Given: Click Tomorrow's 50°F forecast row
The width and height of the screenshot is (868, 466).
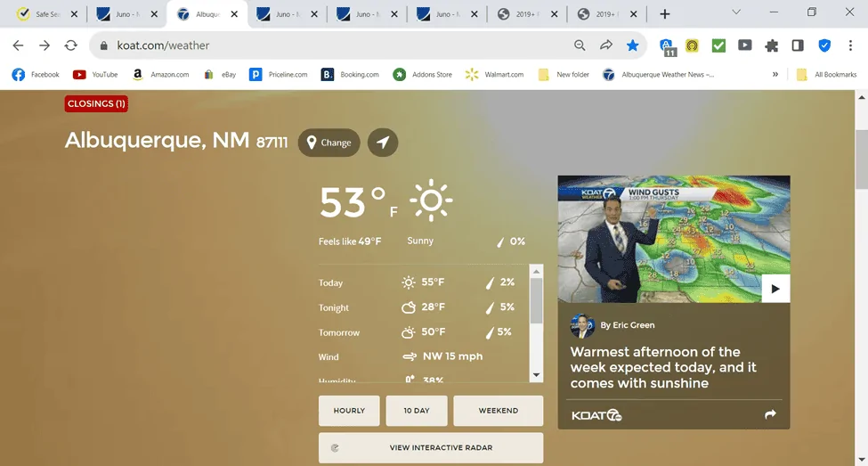Looking at the screenshot, I should point(418,332).
